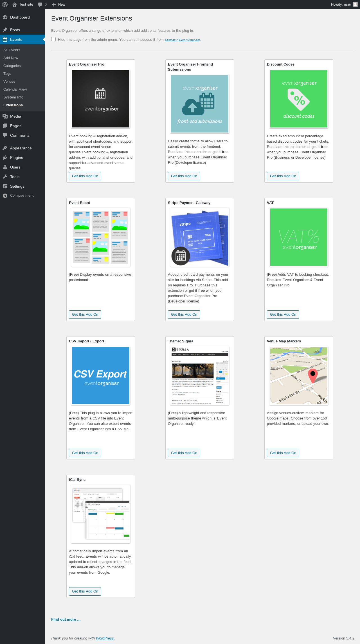Get the Event Organiser Pro add-on

[x=85, y=176]
